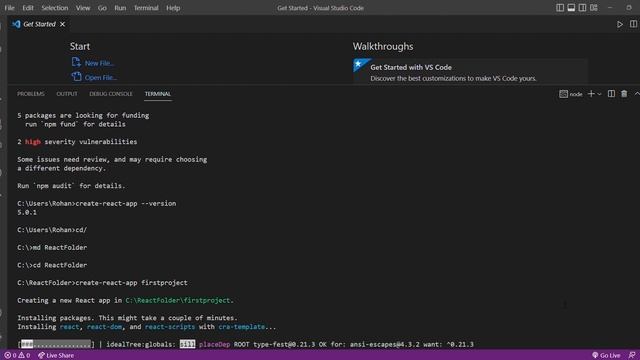This screenshot has width=640, height=360.
Task: Click 'create-react-app firstproject' command line
Action: point(102,282)
